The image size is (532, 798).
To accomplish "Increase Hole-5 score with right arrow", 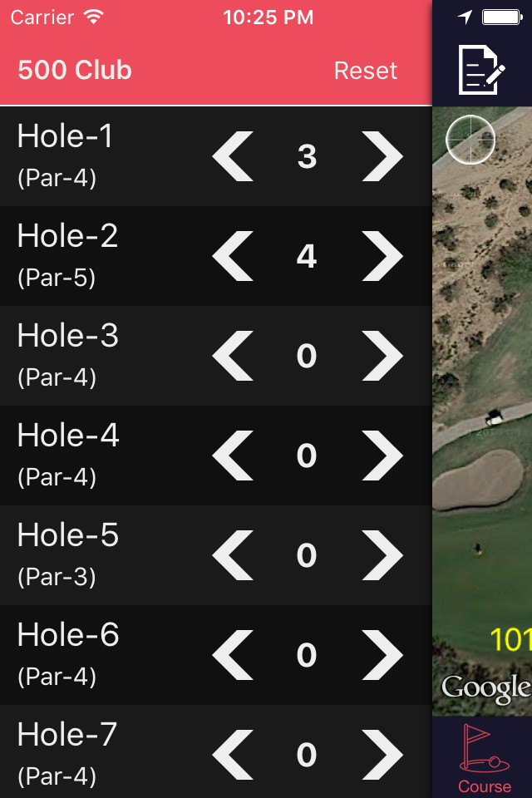I will [x=382, y=555].
